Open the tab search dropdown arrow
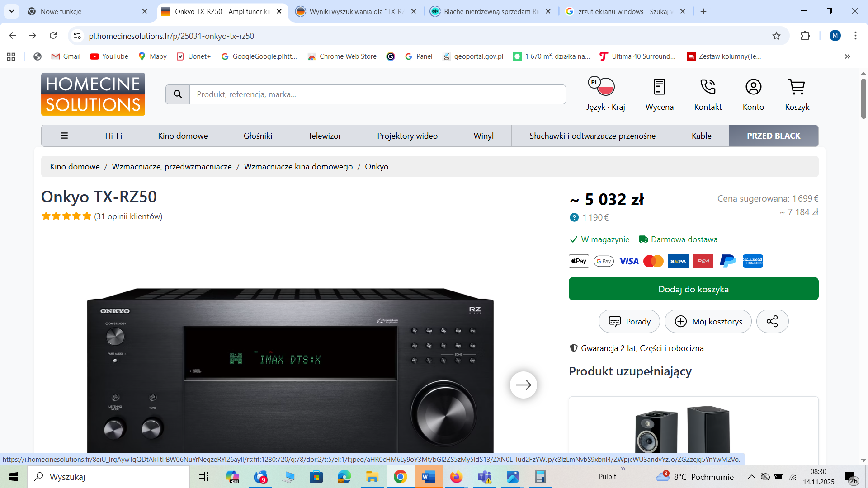The width and height of the screenshot is (868, 488). (11, 11)
